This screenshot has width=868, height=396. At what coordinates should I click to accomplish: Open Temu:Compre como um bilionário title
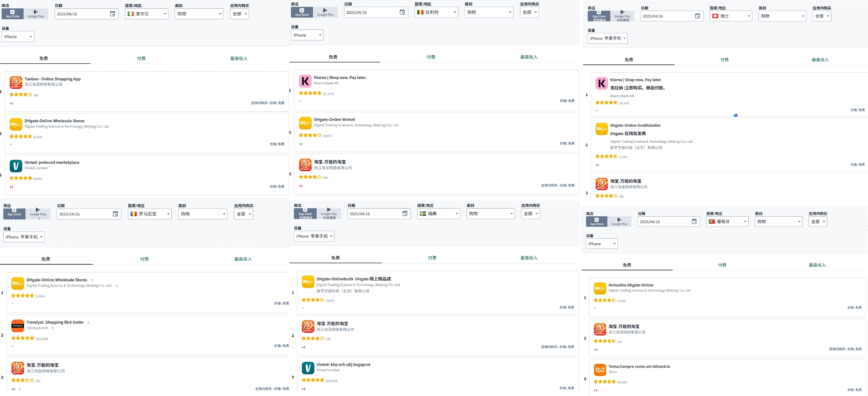point(639,367)
